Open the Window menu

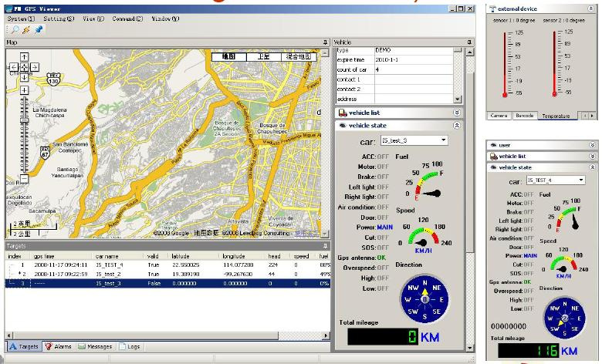tap(165, 19)
